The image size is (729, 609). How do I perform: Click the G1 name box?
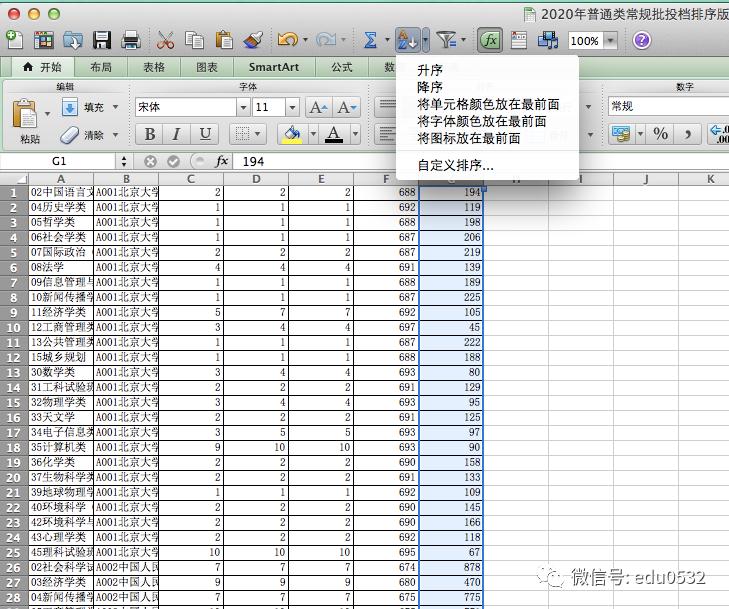(x=59, y=161)
